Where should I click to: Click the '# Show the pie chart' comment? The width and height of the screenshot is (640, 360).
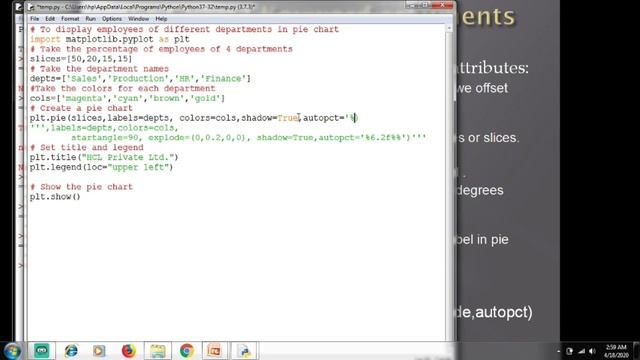click(81, 187)
